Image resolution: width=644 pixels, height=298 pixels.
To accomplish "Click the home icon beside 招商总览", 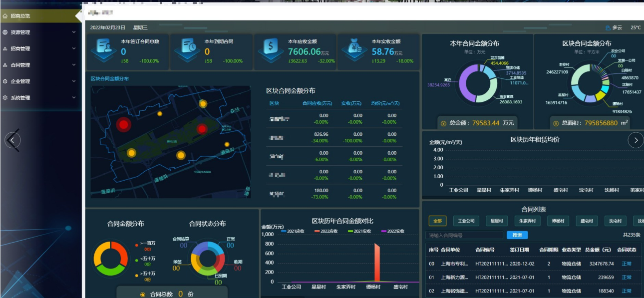I will tap(5, 16).
